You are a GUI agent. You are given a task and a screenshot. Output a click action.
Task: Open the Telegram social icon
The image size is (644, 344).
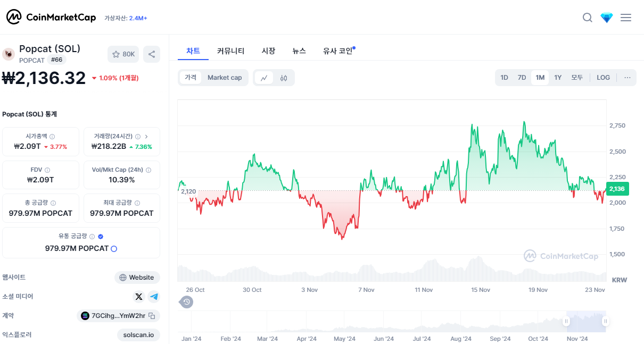[154, 297]
